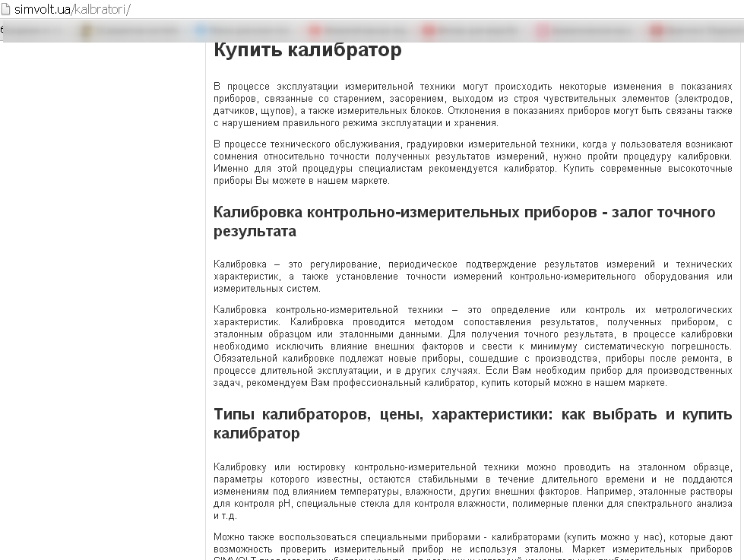The width and height of the screenshot is (744, 560).
Task: Click the paragraph starting "Калибровка контрольно-измерительной техники"
Action: tap(473, 346)
